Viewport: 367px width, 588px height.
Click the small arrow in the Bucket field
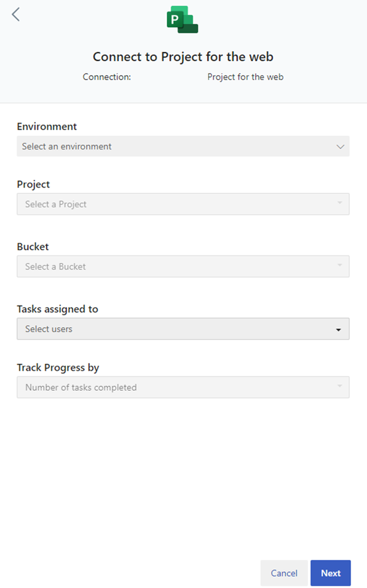point(339,265)
